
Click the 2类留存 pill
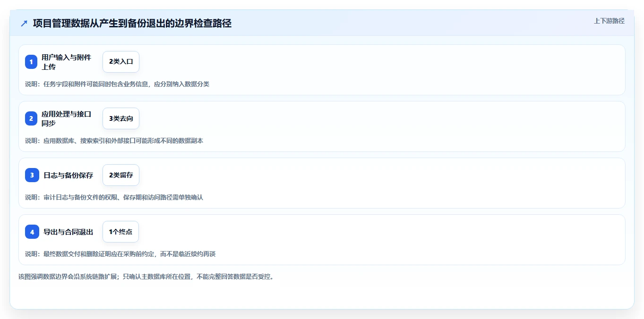point(121,175)
